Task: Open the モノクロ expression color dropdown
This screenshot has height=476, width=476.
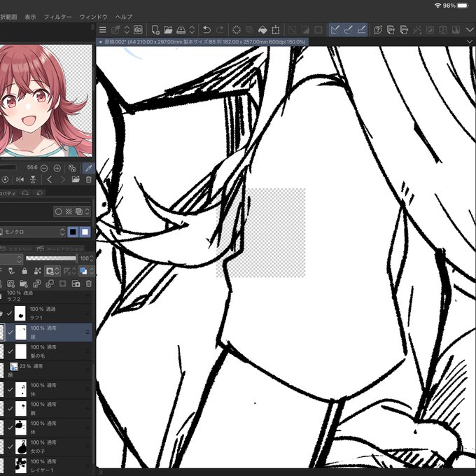Action: click(x=32, y=232)
